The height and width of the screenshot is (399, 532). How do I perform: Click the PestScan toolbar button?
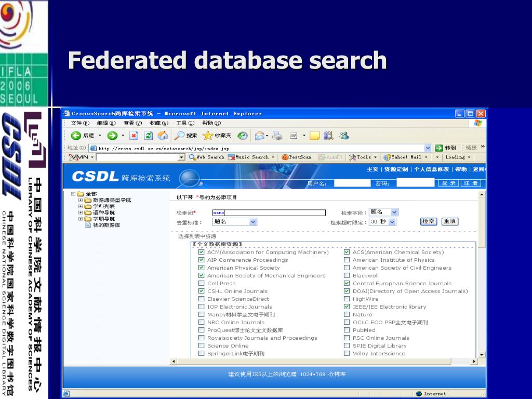tap(296, 157)
